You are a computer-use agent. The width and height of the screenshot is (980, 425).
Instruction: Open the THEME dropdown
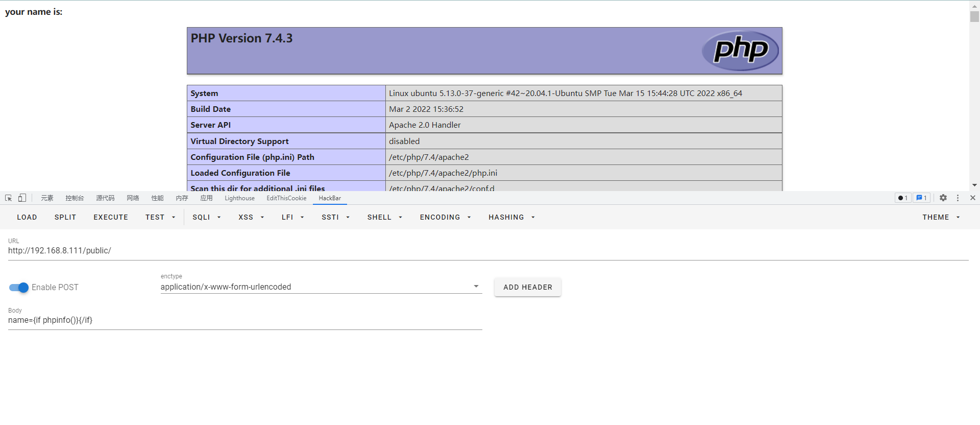pos(941,218)
